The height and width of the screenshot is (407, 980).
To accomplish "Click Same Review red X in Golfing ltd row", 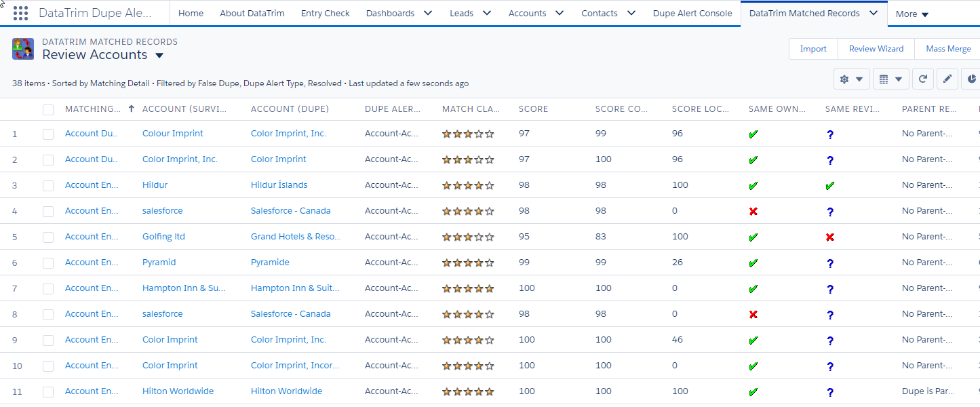I will pos(829,237).
